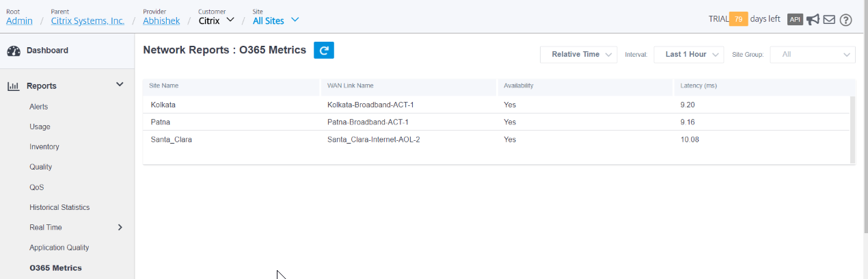
Task: Open the announcements megaphone icon
Action: point(813,20)
